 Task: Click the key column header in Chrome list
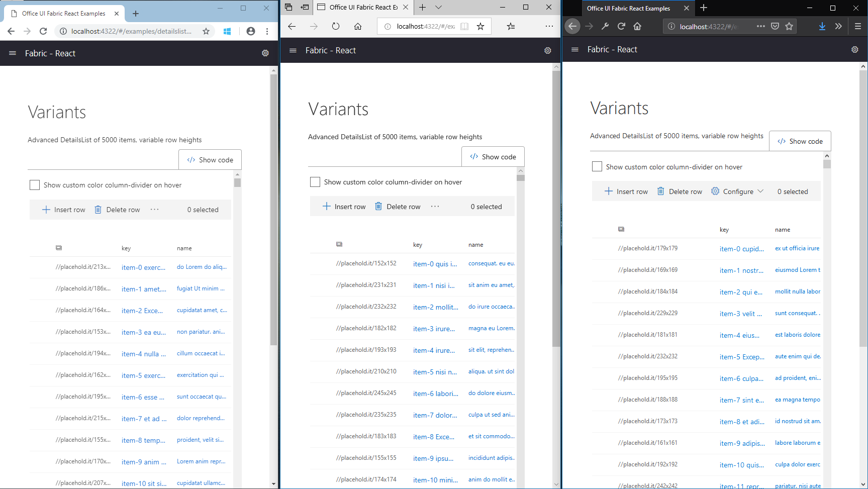(x=126, y=248)
